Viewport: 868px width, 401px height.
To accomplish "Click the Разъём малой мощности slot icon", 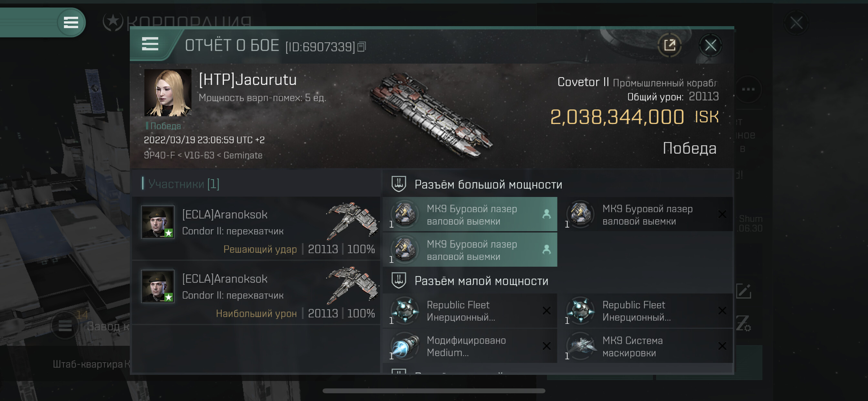I will click(398, 280).
